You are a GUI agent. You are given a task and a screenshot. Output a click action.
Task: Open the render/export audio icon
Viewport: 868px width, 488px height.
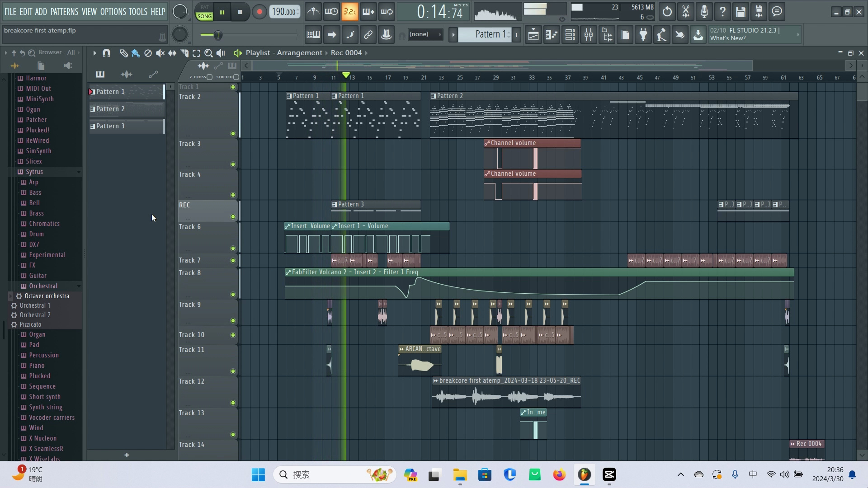tap(759, 12)
